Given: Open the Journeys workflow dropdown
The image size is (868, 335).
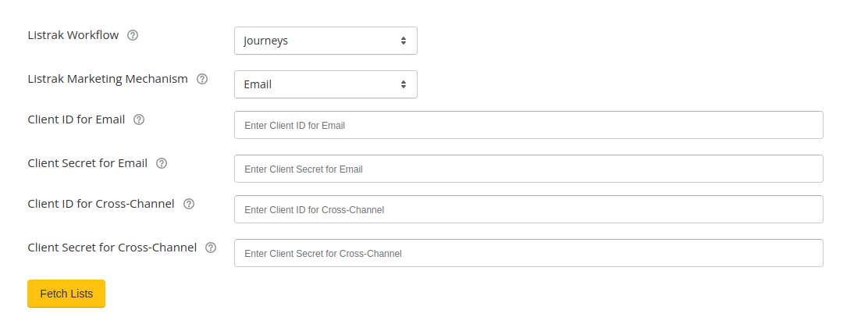Looking at the screenshot, I should tap(325, 41).
